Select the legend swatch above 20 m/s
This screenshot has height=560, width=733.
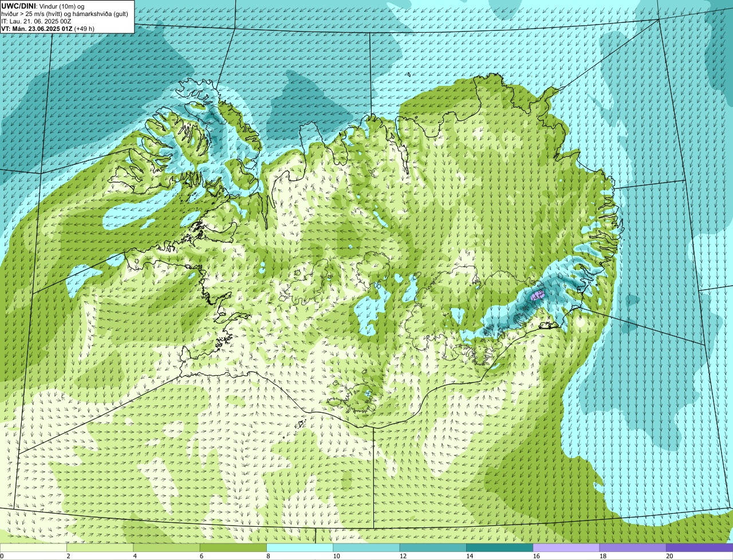click(700, 547)
